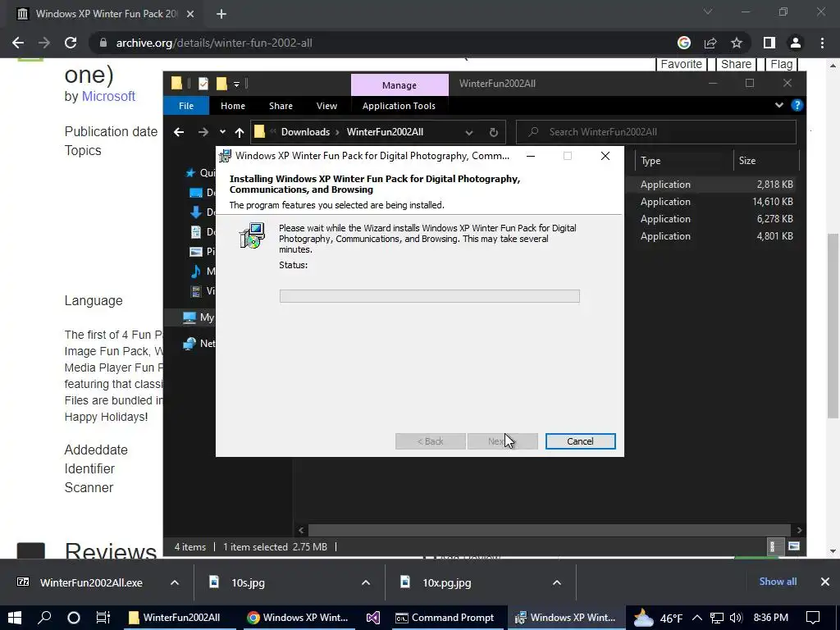Viewport: 840px width, 630px height.
Task: Click the Search WinterFun2002All box
Action: pos(655,132)
